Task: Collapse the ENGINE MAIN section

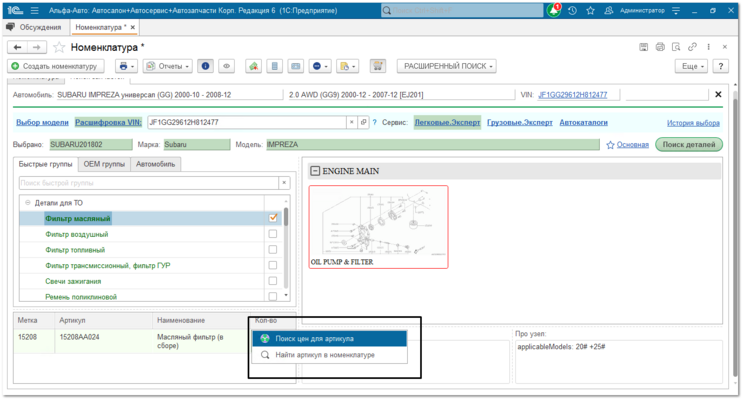Action: click(x=315, y=171)
